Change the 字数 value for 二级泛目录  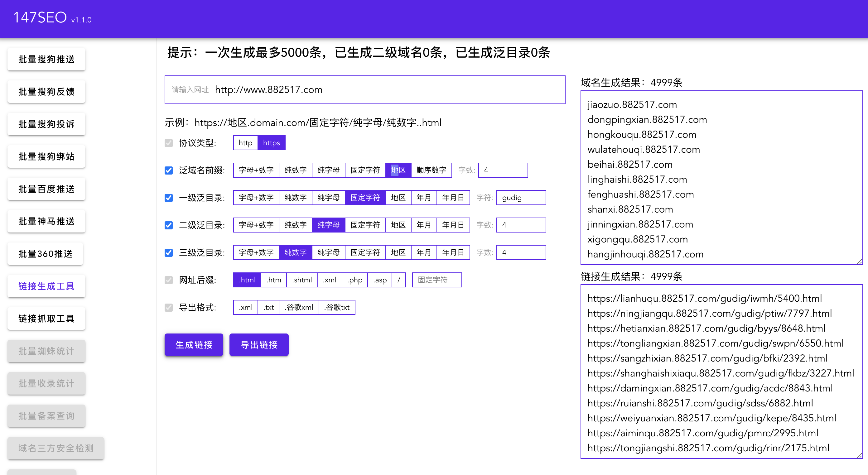521,225
